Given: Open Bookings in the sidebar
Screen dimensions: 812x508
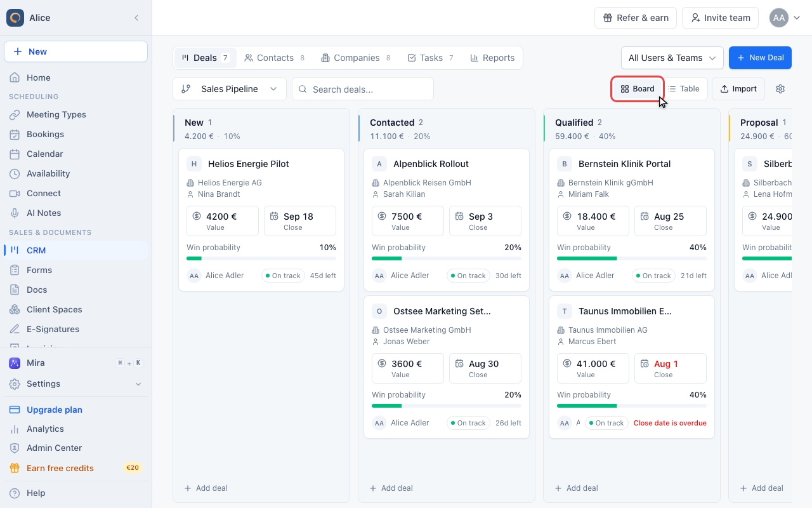Looking at the screenshot, I should click(x=76, y=134).
